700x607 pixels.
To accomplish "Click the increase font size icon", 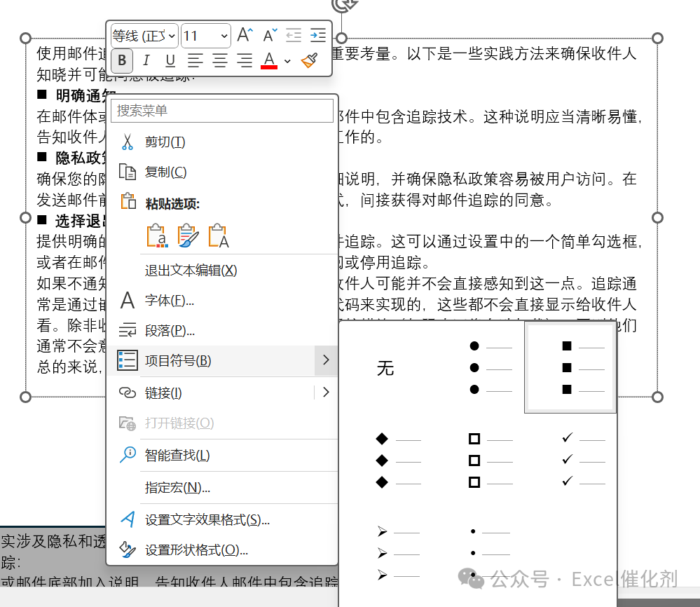I will [x=245, y=35].
